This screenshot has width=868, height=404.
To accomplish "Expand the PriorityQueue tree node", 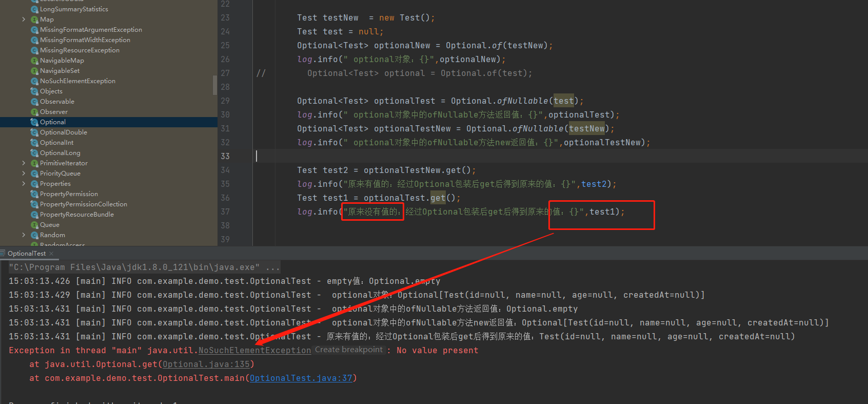I will pos(24,174).
